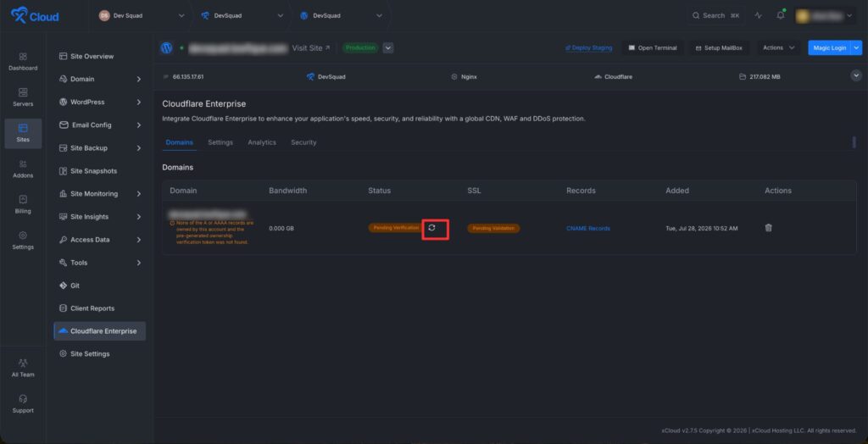Click Setup MailBox button
This screenshot has width=868, height=444.
(719, 48)
